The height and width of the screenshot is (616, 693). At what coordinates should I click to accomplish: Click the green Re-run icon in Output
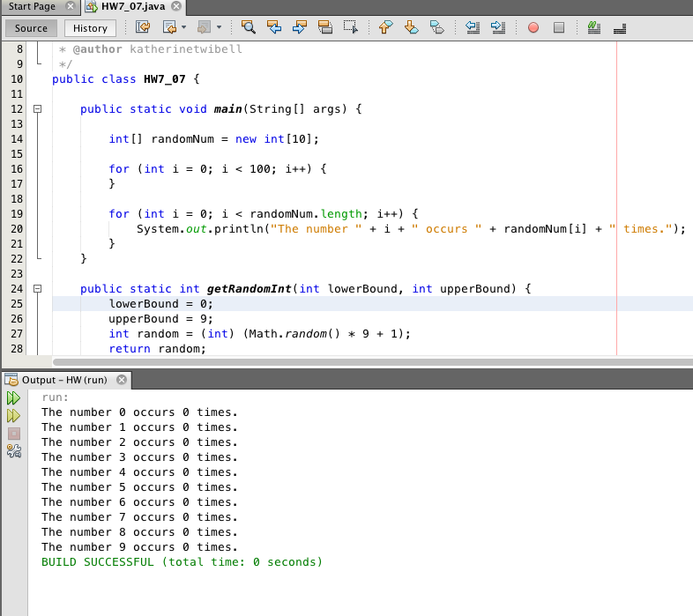click(13, 398)
